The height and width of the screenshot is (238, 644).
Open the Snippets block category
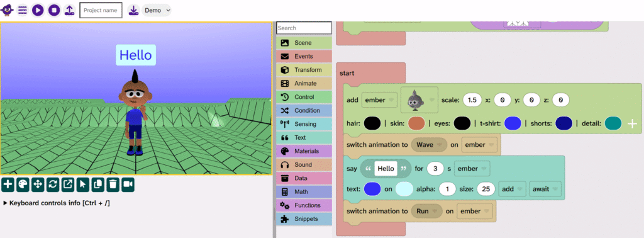coord(304,219)
